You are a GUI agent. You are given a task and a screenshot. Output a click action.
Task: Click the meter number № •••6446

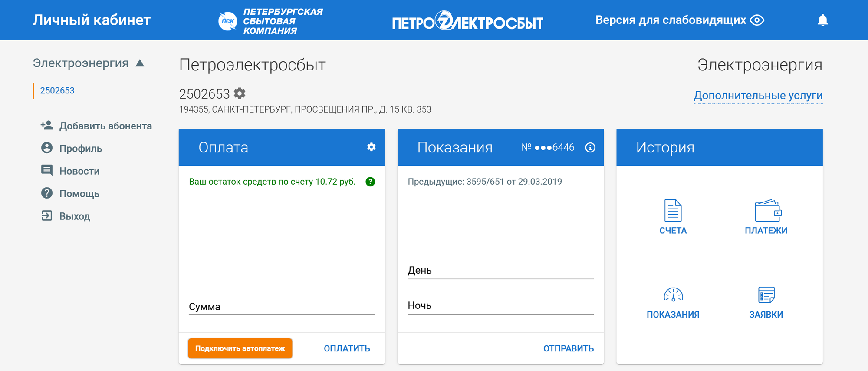[x=548, y=148]
